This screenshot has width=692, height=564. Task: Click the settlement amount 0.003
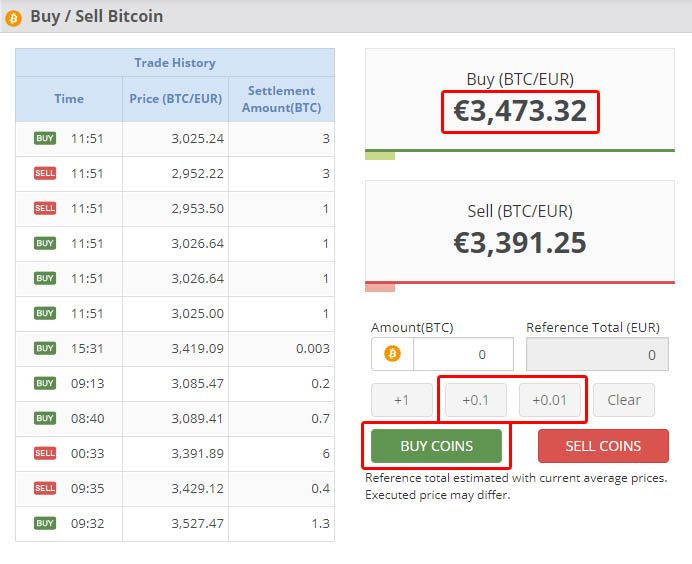tap(313, 348)
